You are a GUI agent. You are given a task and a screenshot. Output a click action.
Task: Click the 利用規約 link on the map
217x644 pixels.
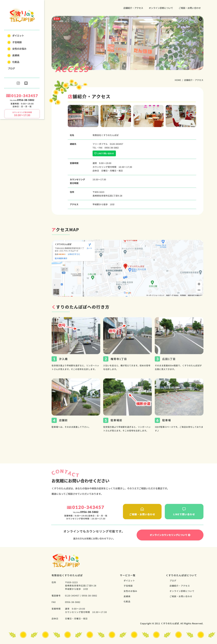(x=183, y=295)
